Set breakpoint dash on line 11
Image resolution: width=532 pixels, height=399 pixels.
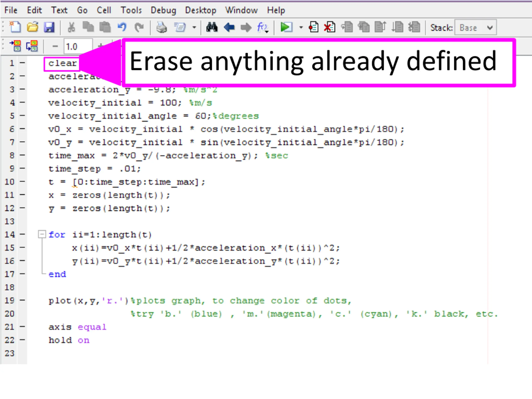point(22,195)
